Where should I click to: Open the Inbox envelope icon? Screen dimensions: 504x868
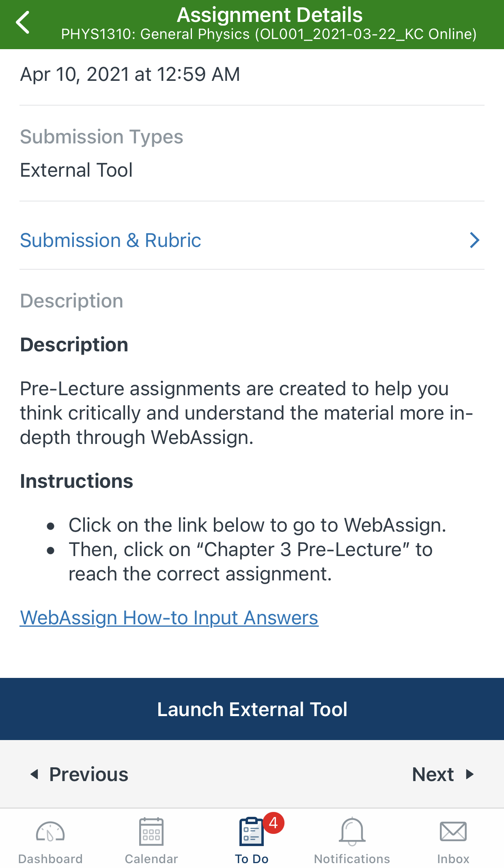tap(453, 831)
